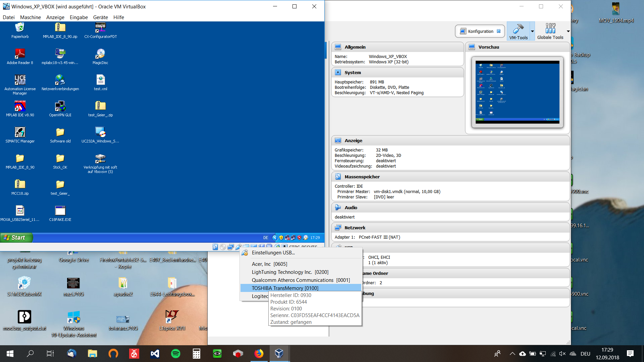Open test.xml file icon
This screenshot has width=644, height=362.
pos(100,82)
